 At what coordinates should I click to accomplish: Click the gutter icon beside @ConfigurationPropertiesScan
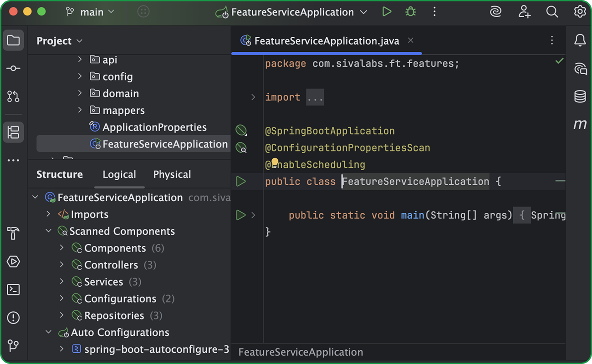coord(241,147)
